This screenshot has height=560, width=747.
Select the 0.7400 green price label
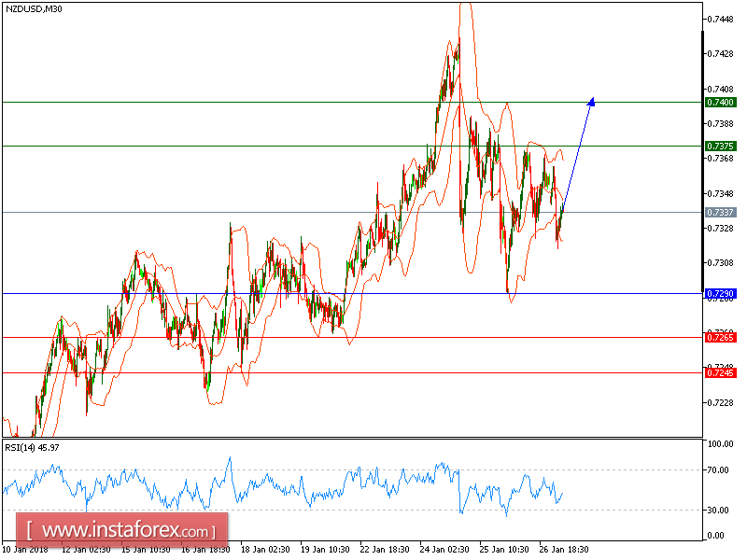pos(720,103)
